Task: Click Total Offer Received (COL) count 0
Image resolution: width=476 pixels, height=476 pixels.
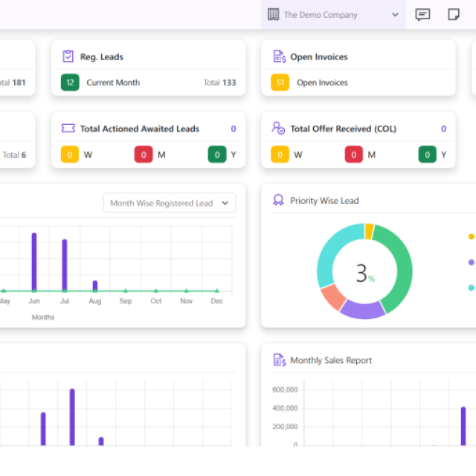Action: [443, 129]
